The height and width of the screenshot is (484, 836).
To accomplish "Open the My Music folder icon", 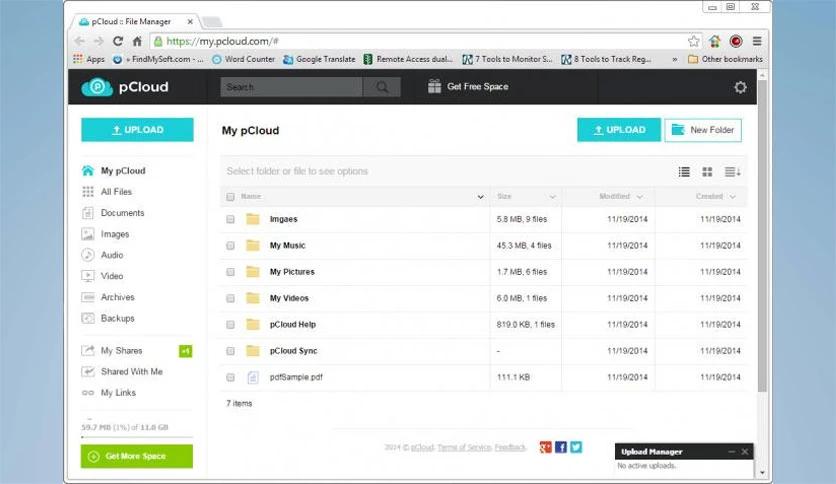I will point(253,245).
